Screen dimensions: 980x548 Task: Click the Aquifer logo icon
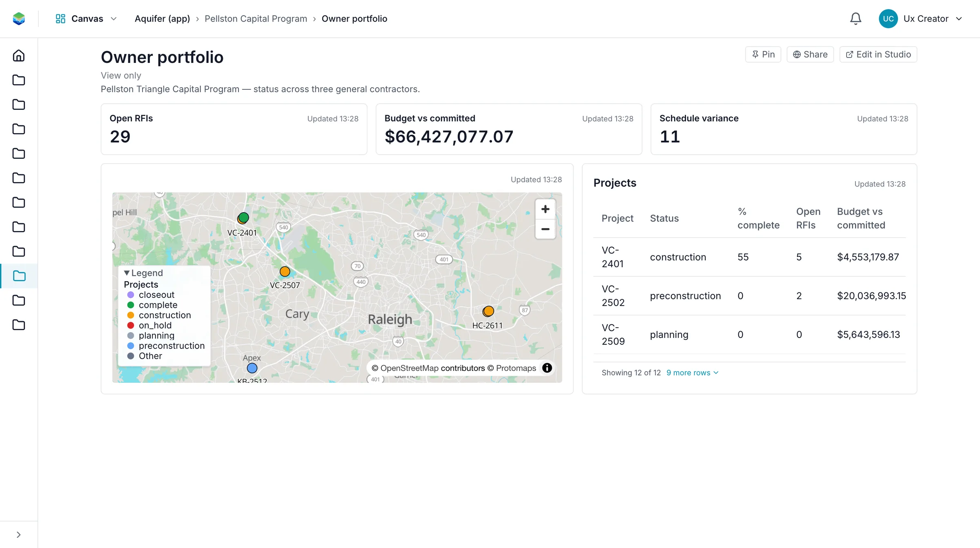click(x=19, y=19)
